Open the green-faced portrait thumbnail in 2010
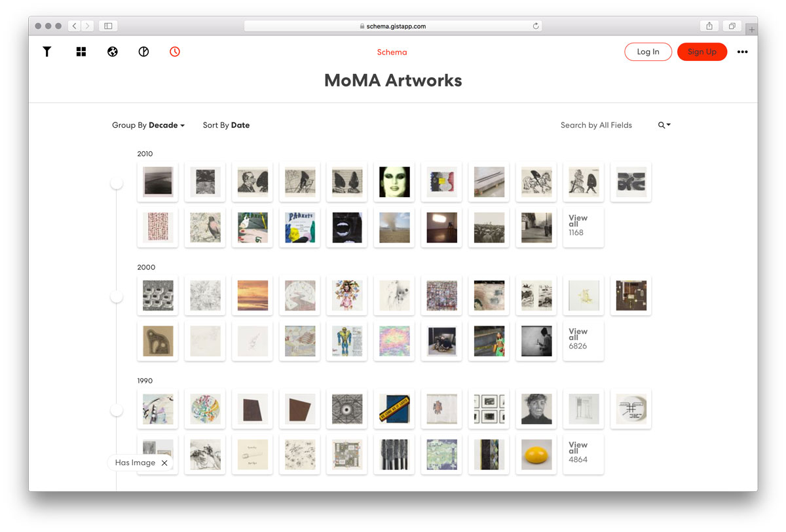 (x=394, y=182)
